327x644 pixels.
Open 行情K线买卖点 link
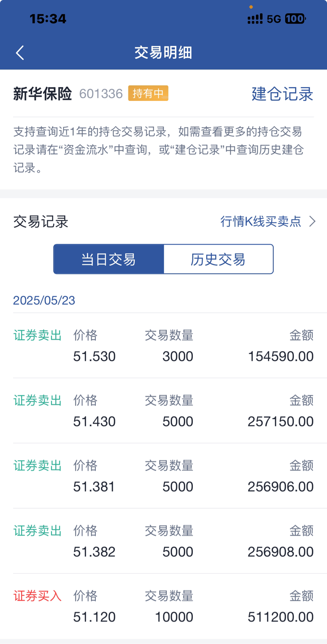click(261, 221)
